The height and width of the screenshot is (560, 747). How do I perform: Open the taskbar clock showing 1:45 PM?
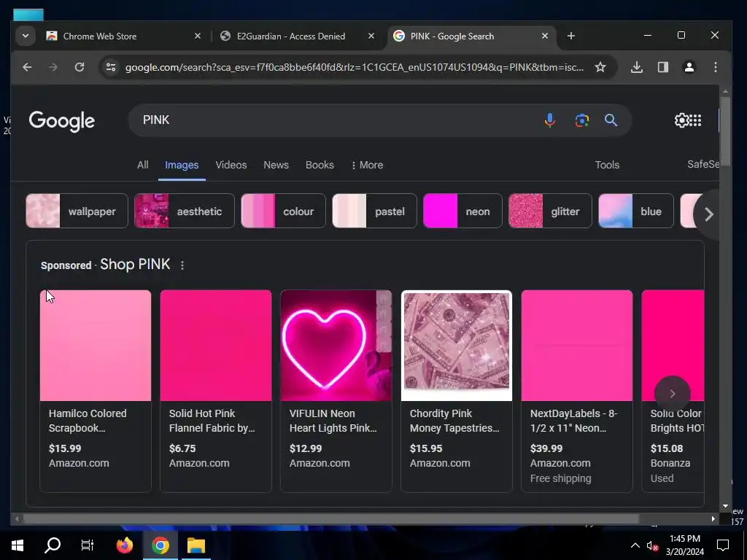click(684, 545)
